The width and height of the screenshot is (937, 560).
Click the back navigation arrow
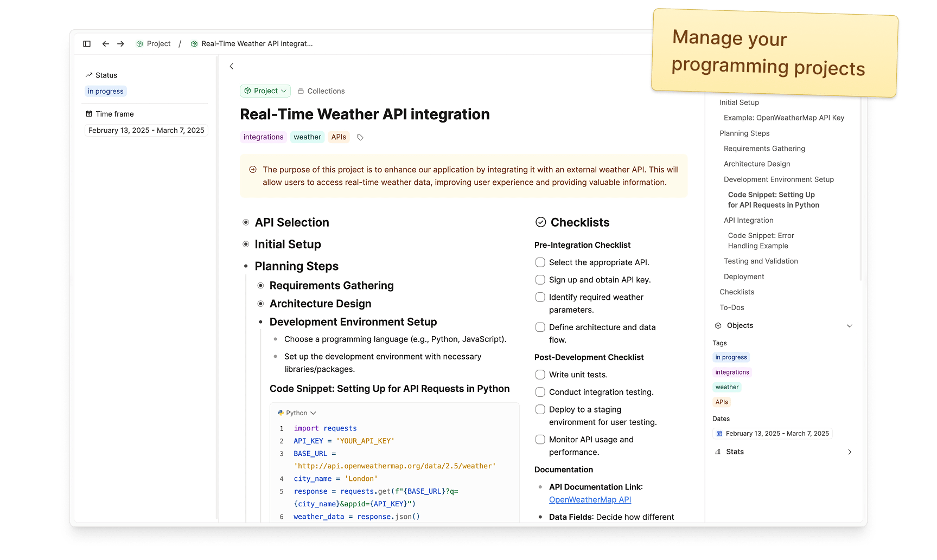click(x=106, y=44)
